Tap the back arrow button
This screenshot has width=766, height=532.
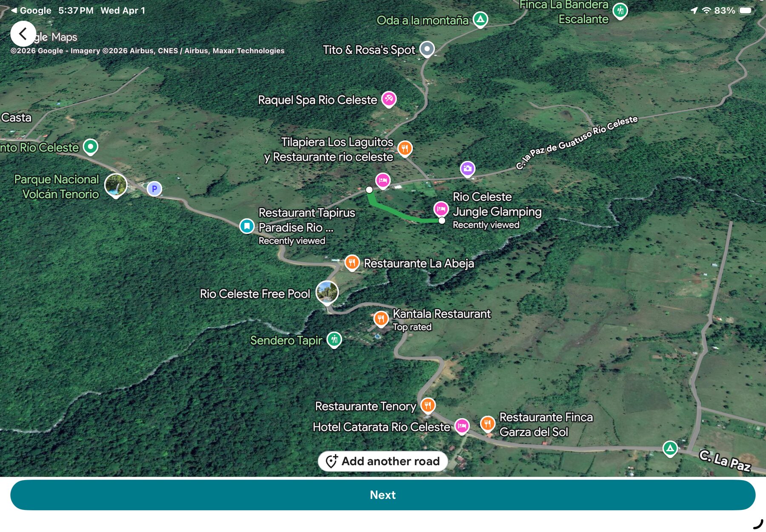[x=23, y=34]
